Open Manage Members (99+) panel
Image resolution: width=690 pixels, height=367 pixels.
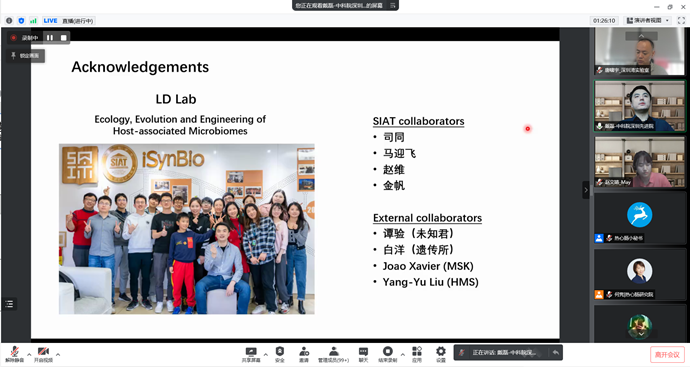pyautogui.click(x=334, y=354)
